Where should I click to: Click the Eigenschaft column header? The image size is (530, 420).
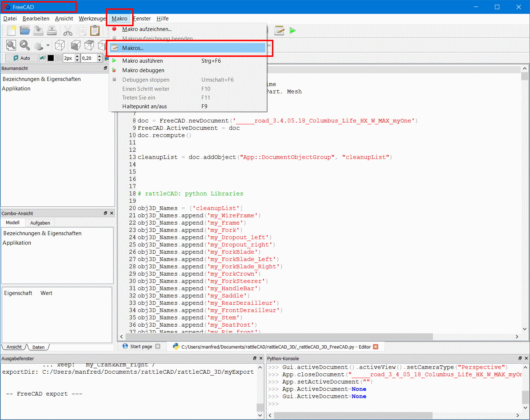coord(18,293)
